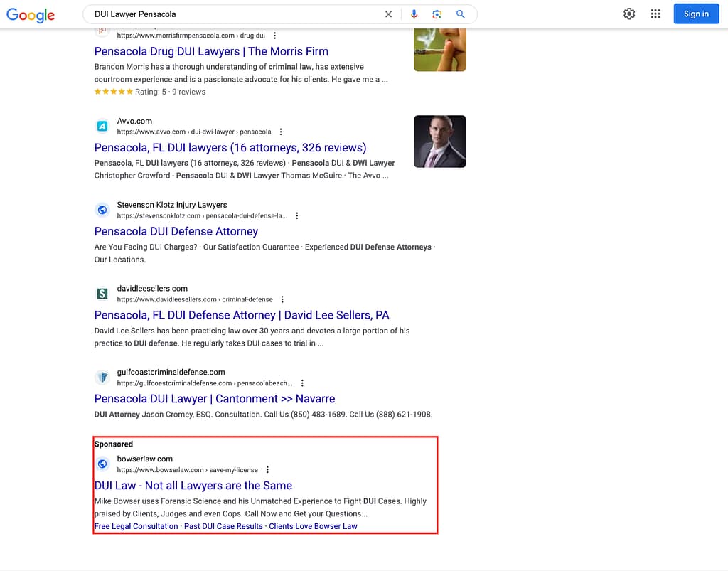This screenshot has height=571, width=728.
Task: Open the settings gear icon
Action: 629,14
